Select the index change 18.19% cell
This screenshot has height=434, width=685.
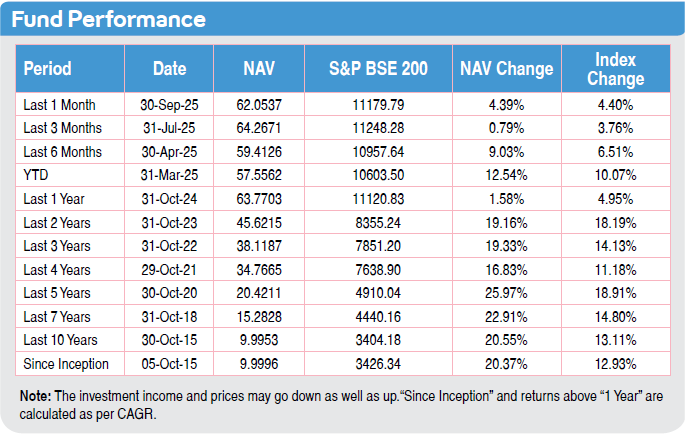[615, 223]
